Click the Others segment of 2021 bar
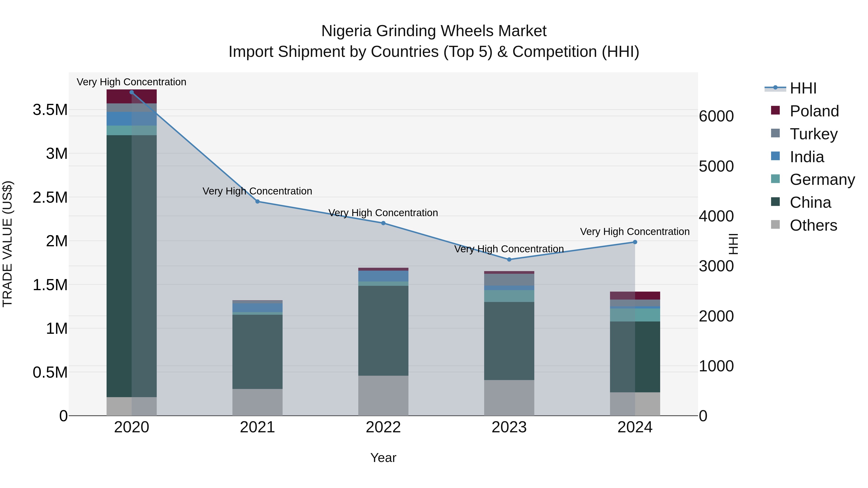The width and height of the screenshot is (868, 488). pos(258,402)
